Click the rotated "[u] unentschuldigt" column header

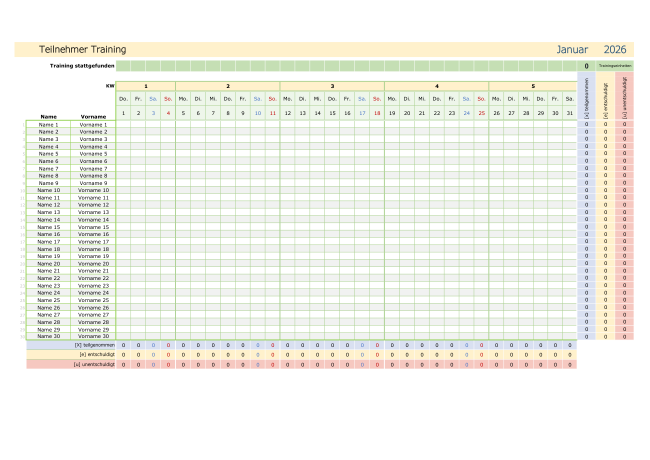(624, 98)
